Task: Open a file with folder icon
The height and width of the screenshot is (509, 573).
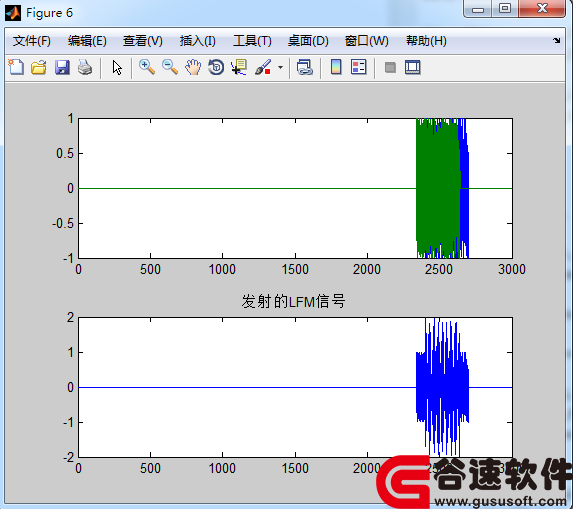Action: [39, 68]
